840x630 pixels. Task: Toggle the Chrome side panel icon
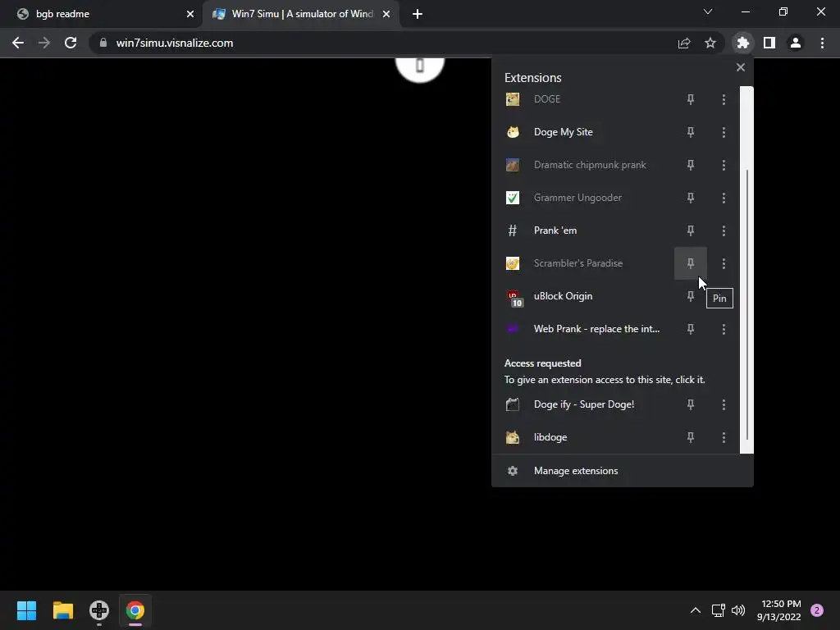(x=769, y=43)
